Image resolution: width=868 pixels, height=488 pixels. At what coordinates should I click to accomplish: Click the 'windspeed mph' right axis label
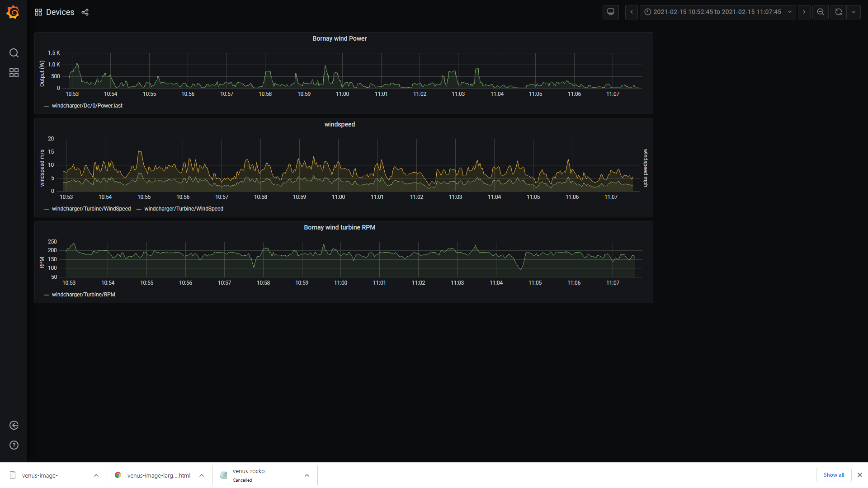[645, 168]
